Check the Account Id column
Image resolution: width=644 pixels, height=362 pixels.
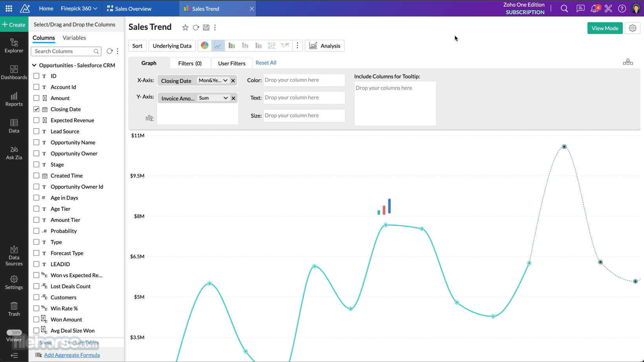(x=37, y=87)
